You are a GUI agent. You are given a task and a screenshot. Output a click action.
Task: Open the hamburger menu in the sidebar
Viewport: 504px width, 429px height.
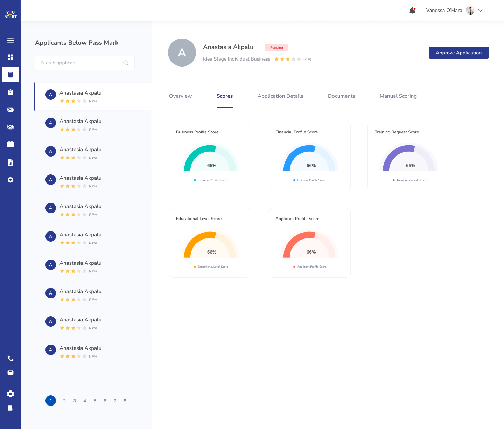click(10, 41)
